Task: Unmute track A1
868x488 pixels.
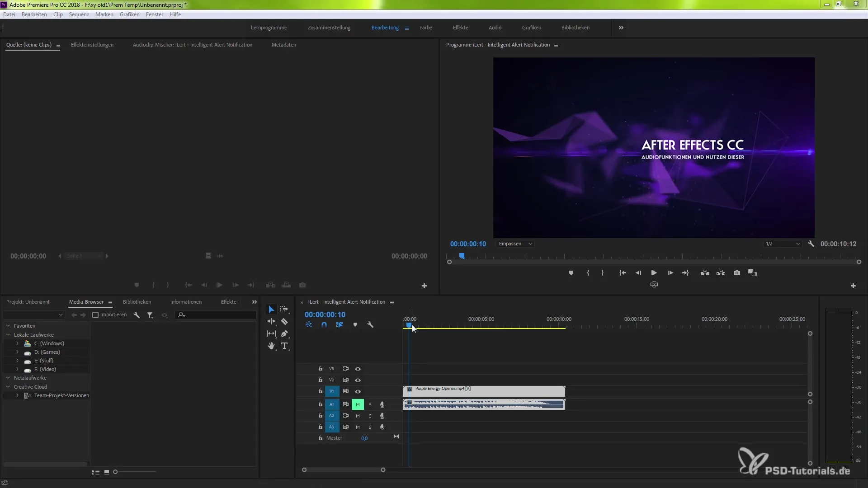Action: (358, 404)
